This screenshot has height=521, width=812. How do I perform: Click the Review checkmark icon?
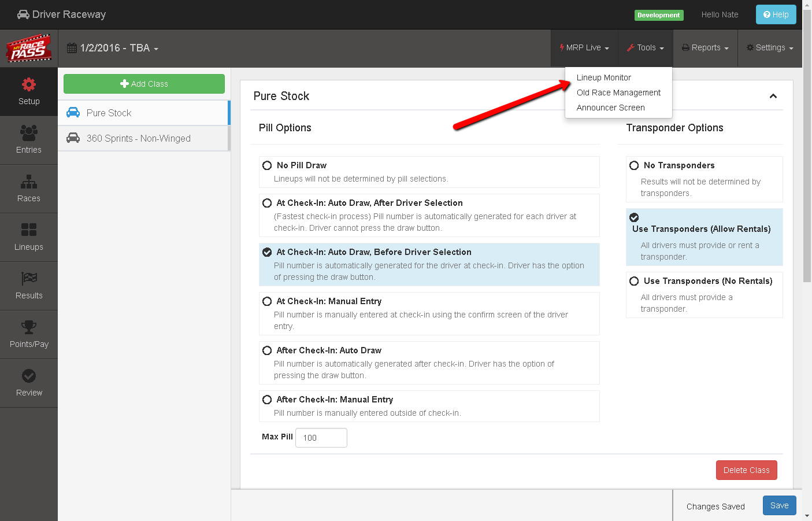pyautogui.click(x=29, y=383)
